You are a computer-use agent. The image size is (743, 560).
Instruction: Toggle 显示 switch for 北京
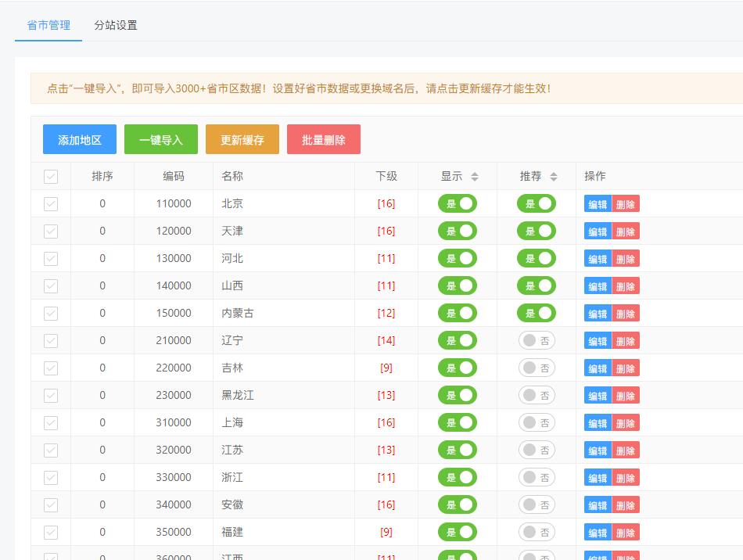pos(458,203)
